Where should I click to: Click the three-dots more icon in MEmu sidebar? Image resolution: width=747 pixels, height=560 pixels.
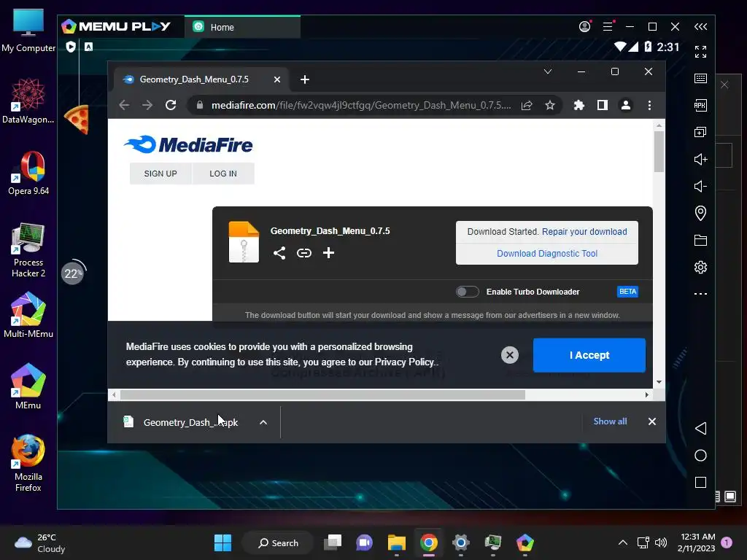coord(700,294)
